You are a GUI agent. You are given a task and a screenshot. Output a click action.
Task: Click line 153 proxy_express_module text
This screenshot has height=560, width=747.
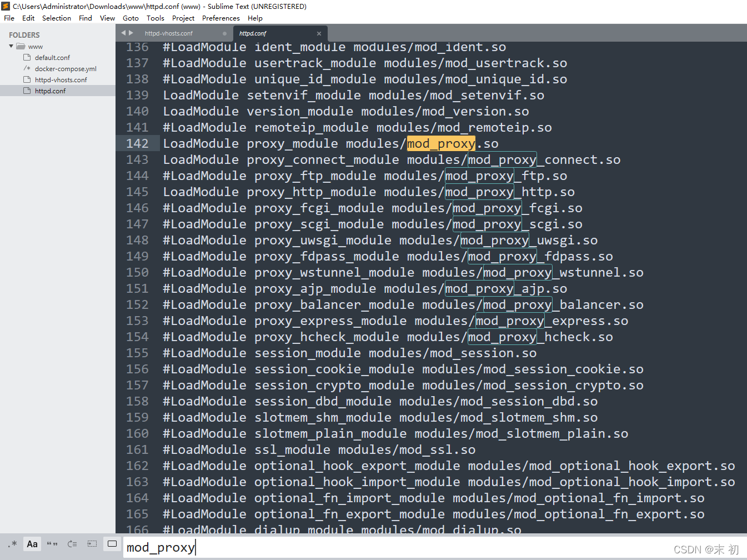(330, 321)
